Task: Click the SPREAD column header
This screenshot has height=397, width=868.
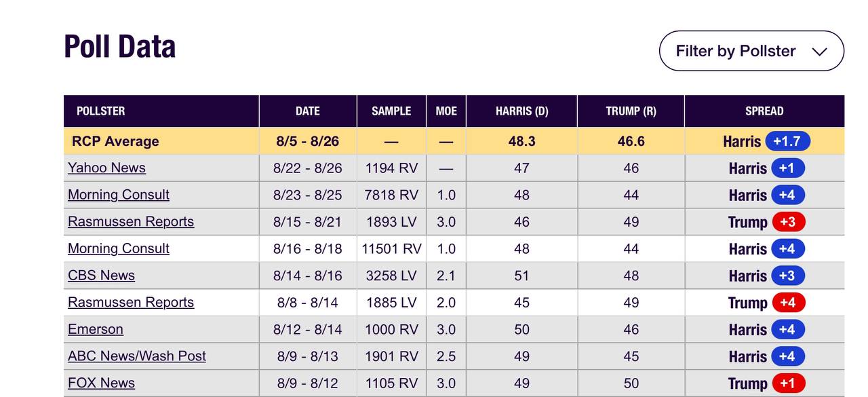Action: coord(764,111)
